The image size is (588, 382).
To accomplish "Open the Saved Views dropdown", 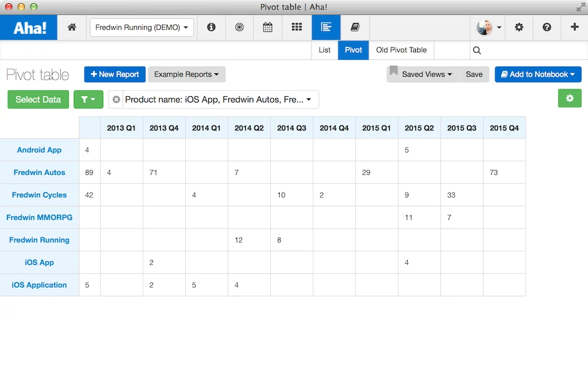I will point(423,74).
